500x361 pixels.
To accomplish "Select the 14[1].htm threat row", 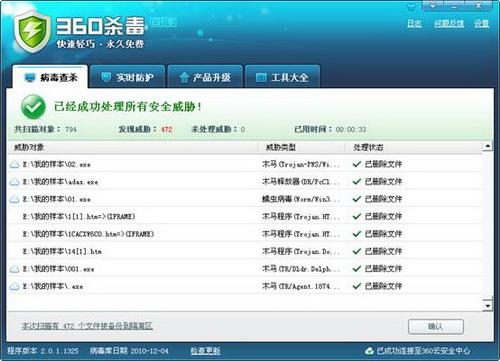I will (245, 251).
